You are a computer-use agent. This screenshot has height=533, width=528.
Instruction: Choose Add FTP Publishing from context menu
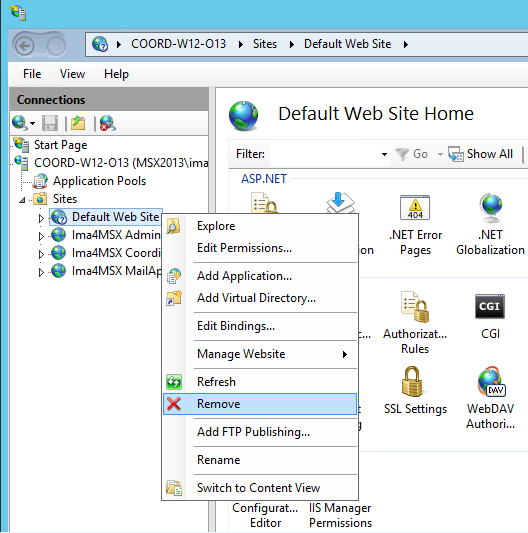(x=260, y=432)
